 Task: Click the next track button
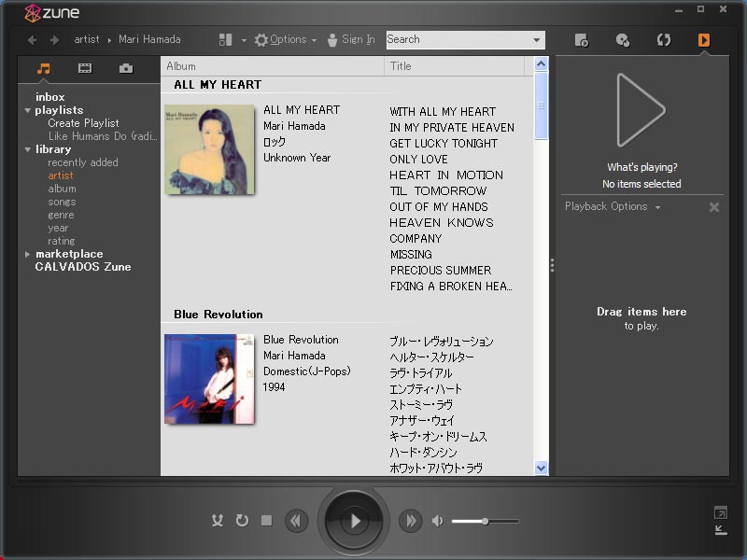[411, 521]
